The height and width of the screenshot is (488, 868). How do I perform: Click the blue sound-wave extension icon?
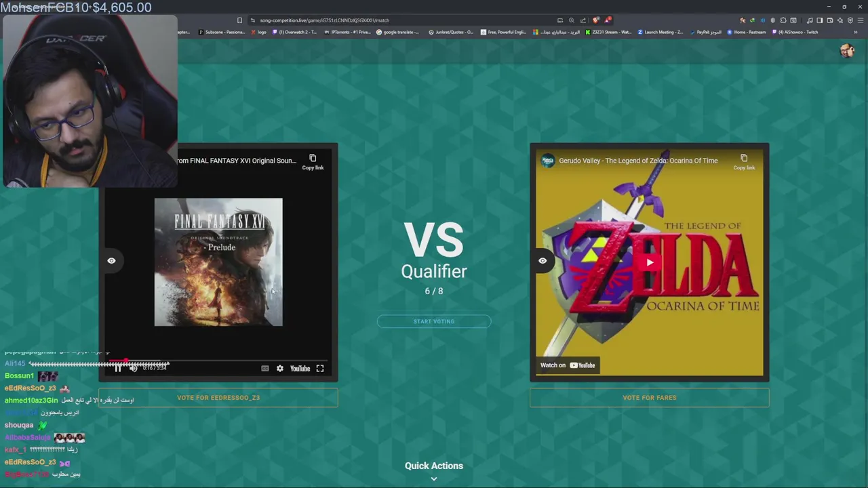coord(762,20)
